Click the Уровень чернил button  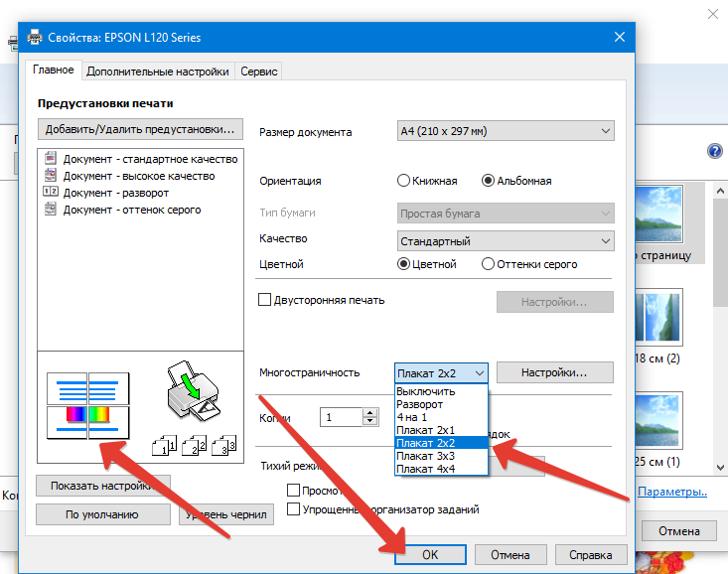coord(226,514)
